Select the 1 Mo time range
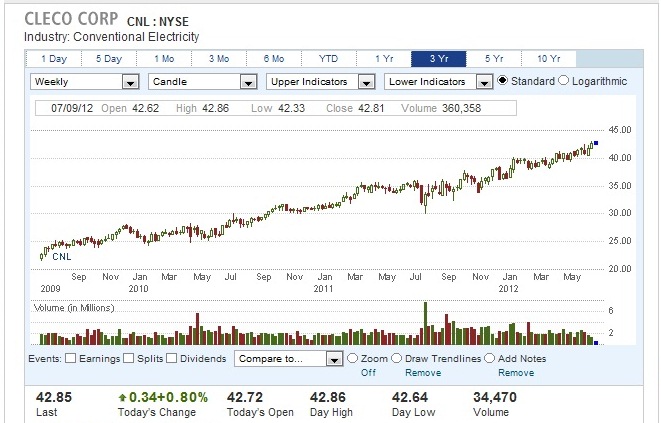661x423 pixels. click(164, 59)
